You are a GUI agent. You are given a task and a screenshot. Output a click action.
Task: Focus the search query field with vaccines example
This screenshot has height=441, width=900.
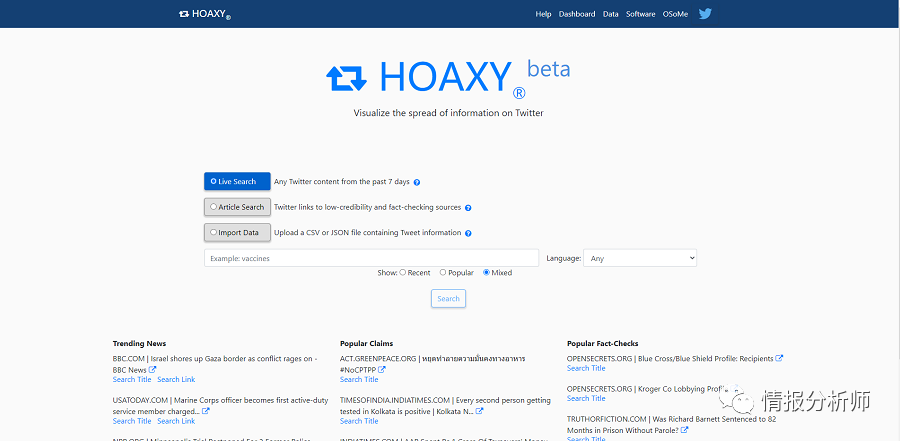point(371,258)
